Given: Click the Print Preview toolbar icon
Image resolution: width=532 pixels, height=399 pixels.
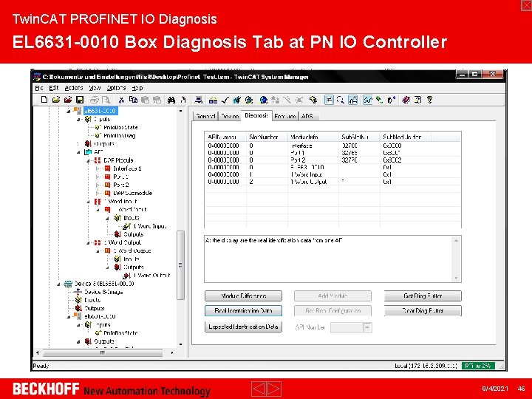Looking at the screenshot, I should point(106,100).
